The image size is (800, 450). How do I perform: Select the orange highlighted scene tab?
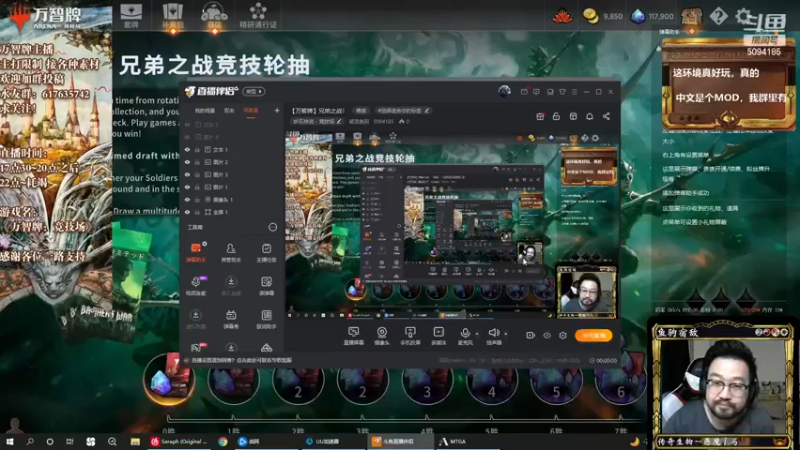(251, 110)
